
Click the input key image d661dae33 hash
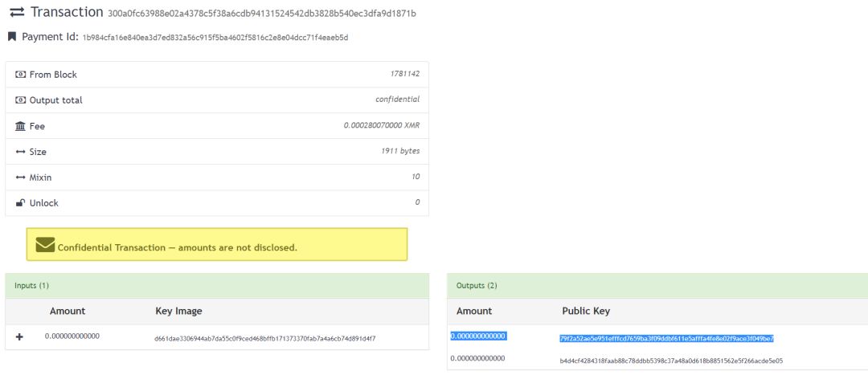[265, 339]
